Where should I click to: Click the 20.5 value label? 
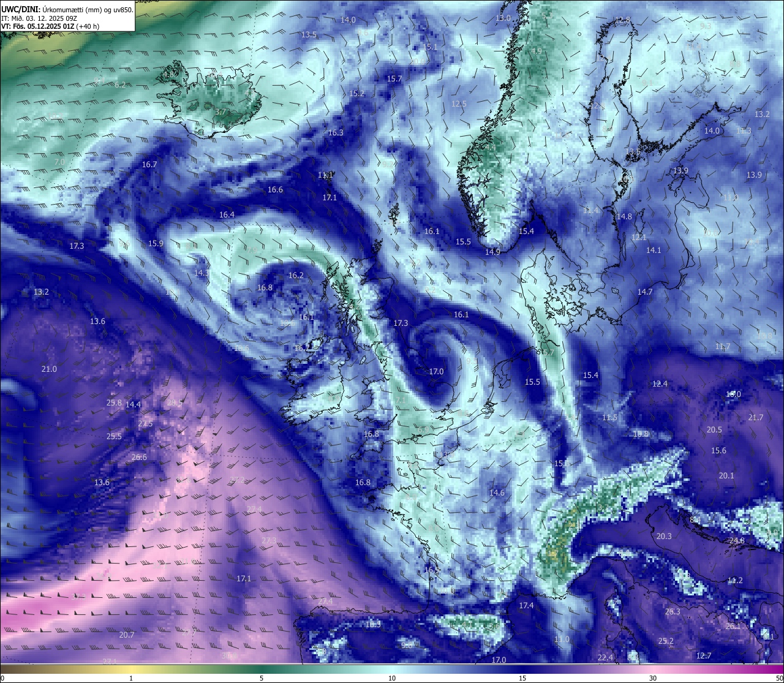click(x=714, y=429)
